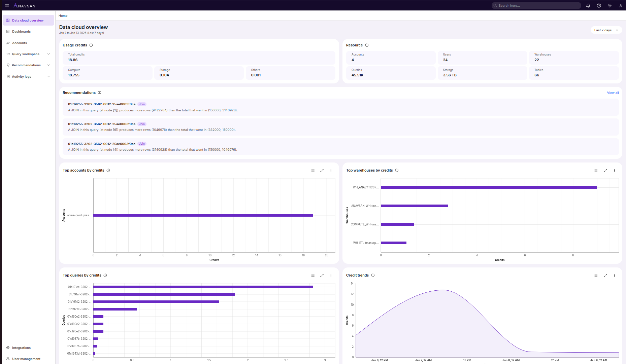Open the Last 7 days dropdown
Screen dimensions: 626x364
tap(606, 30)
